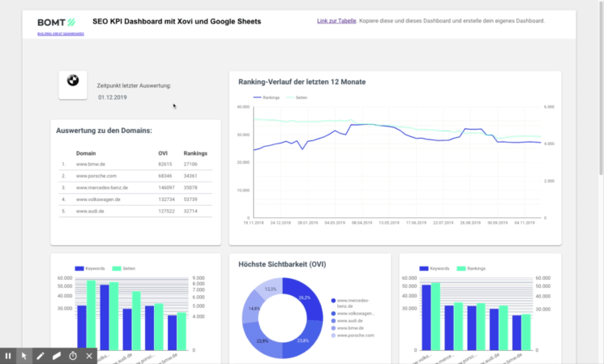
Task: Click the Auswertung zu den Domains heading
Action: 104,131
